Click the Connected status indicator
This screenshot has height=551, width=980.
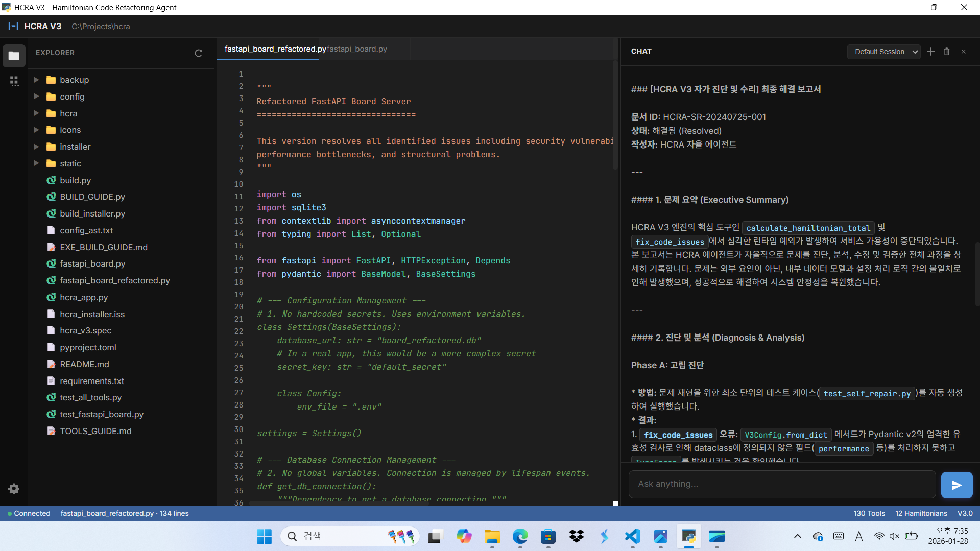coord(29,513)
